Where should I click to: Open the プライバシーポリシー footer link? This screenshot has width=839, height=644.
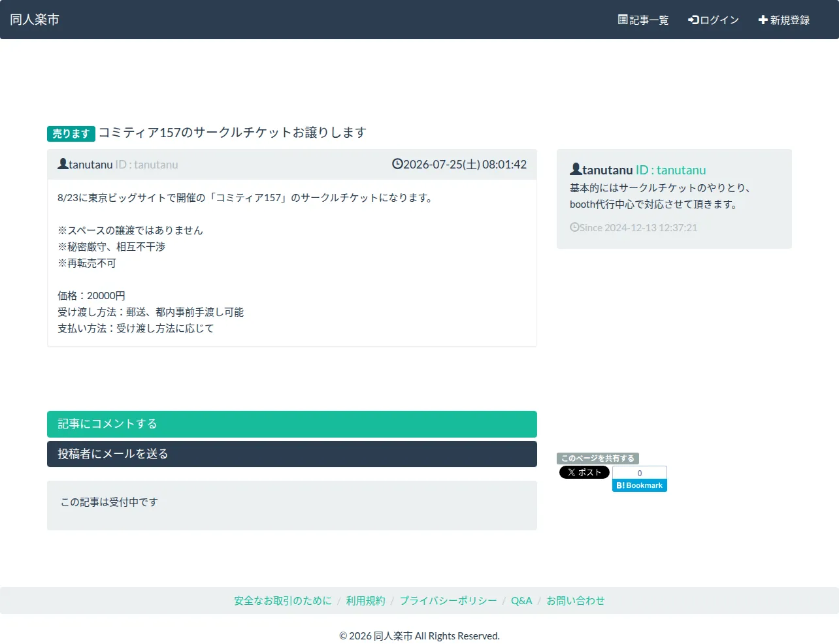pos(448,601)
